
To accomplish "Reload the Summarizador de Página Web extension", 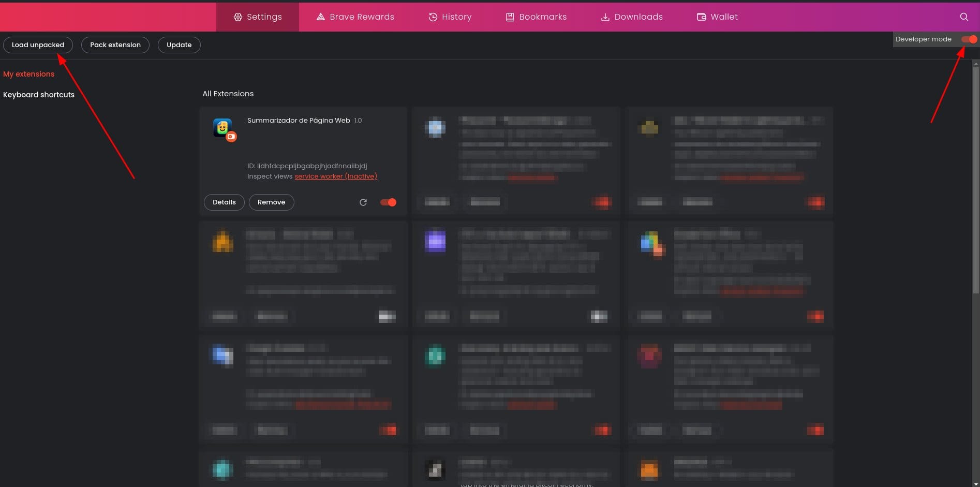I will pyautogui.click(x=363, y=202).
